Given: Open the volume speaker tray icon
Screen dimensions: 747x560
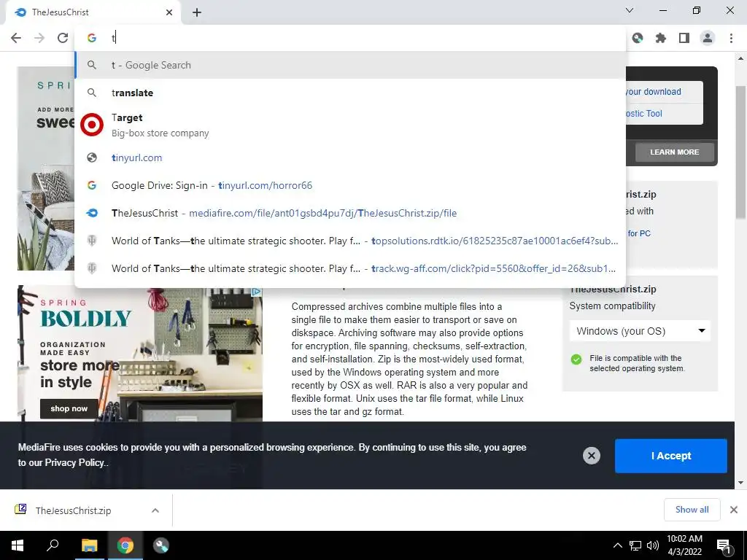Looking at the screenshot, I should 653,545.
